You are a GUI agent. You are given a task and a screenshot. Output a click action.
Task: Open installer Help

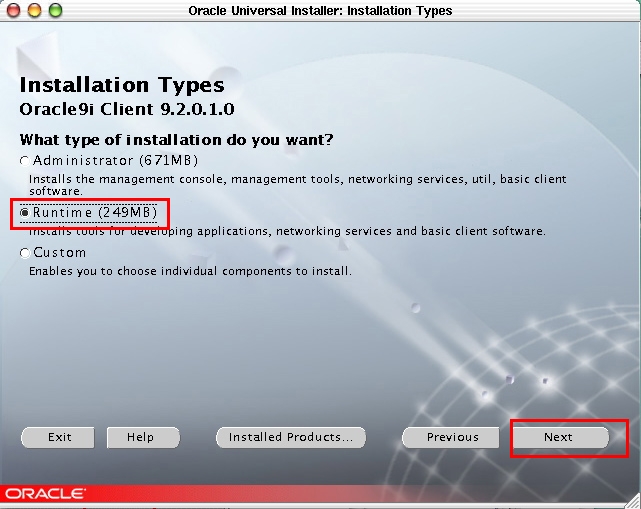coord(143,437)
